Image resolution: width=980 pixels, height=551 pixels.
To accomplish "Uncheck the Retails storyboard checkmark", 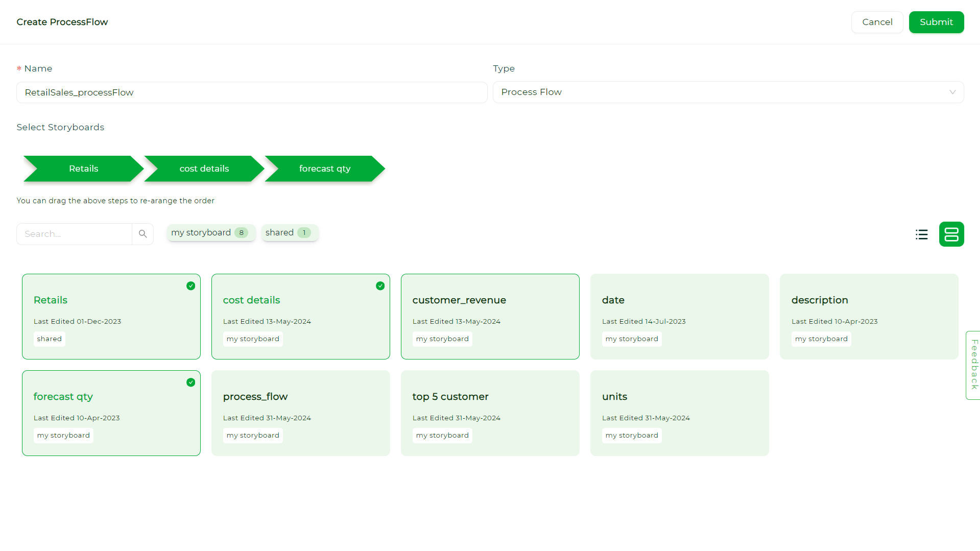I will click(x=191, y=286).
